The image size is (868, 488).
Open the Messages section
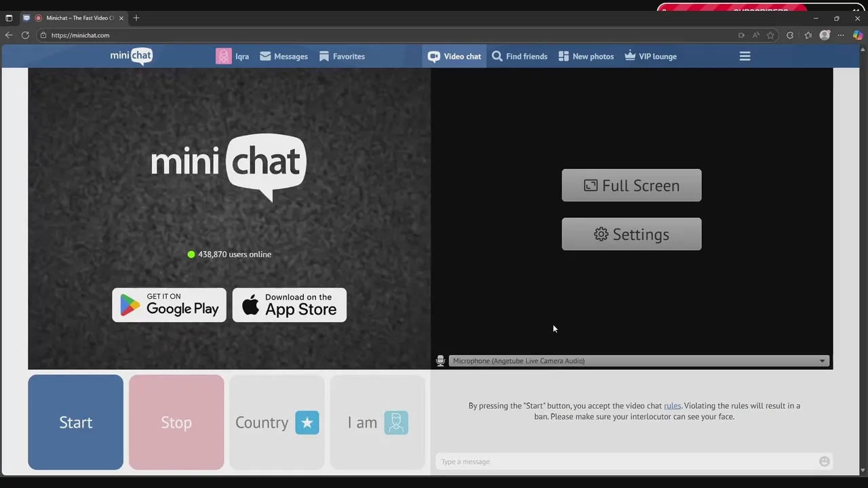pos(283,56)
